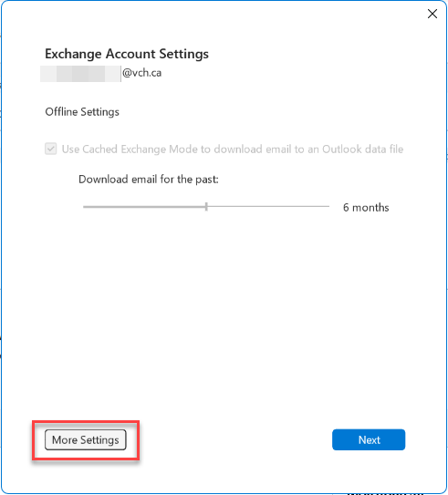Viewport: 448px width, 495px height.
Task: Click the 'Exchange Account Settings' heading
Action: click(127, 54)
